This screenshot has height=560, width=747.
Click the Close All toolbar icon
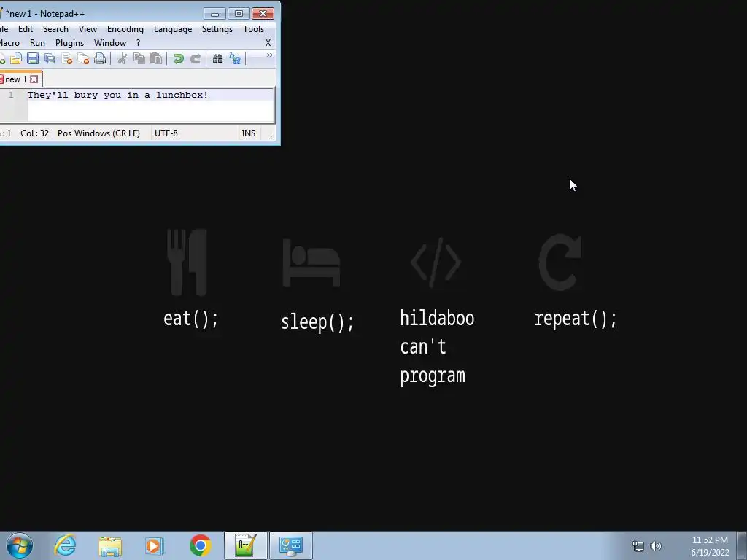83,58
